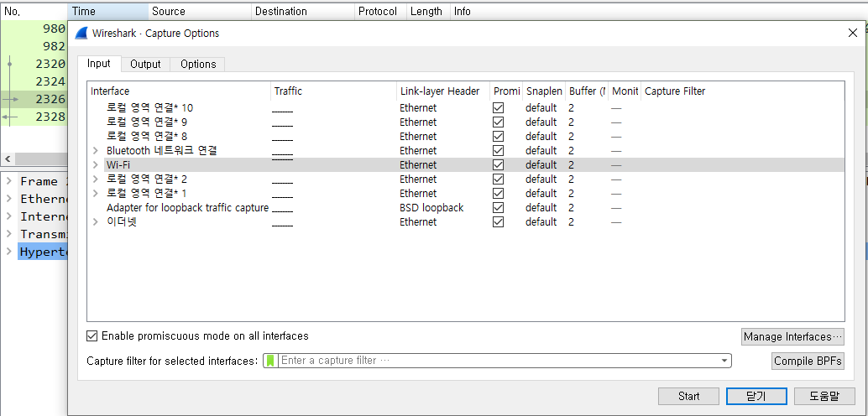Viewport: 868px width, 416px height.
Task: Click the Snaplen column header
Action: (x=544, y=91)
